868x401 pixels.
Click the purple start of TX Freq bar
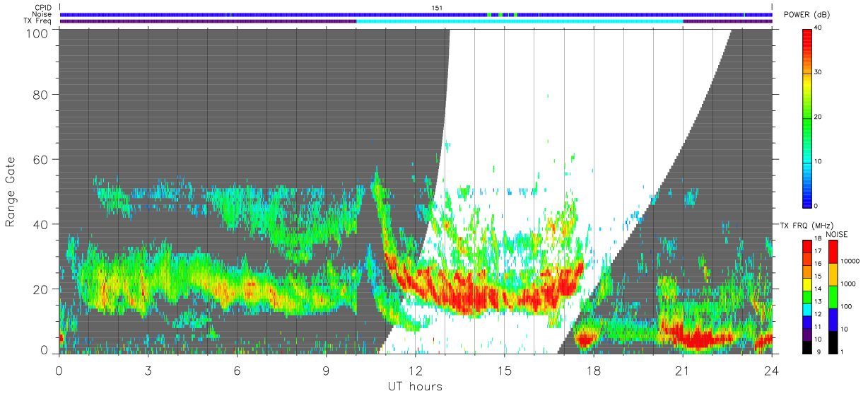click(208, 21)
